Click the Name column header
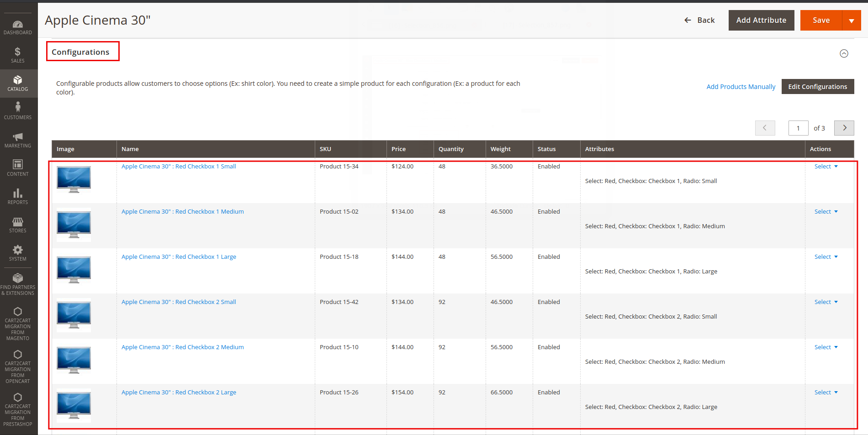This screenshot has width=868, height=435. point(216,149)
